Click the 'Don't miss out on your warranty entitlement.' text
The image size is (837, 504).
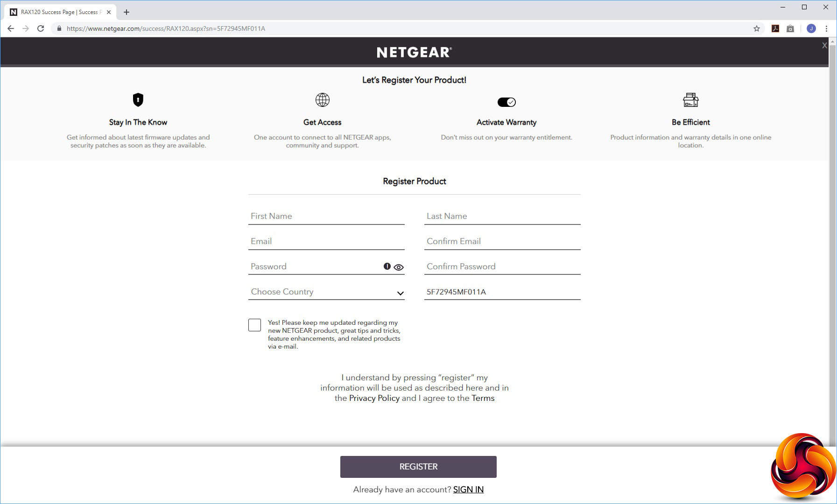[x=506, y=137]
